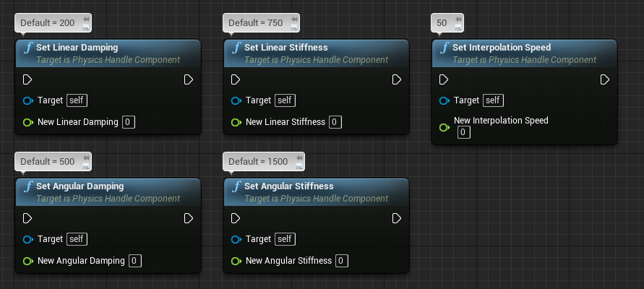Toggle pin on 'Default = 200' comment bubble
Viewport: 644px width, 289px height.
click(x=86, y=20)
